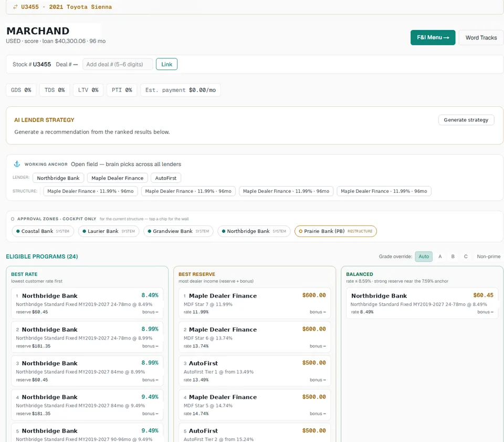Image resolution: width=504 pixels, height=442 pixels.
Task: Click the Stock # U3455 label
Action: [x=31, y=64]
